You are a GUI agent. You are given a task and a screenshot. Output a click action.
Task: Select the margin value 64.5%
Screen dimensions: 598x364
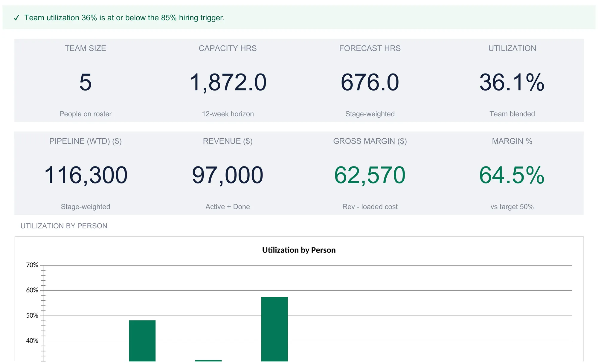point(512,175)
